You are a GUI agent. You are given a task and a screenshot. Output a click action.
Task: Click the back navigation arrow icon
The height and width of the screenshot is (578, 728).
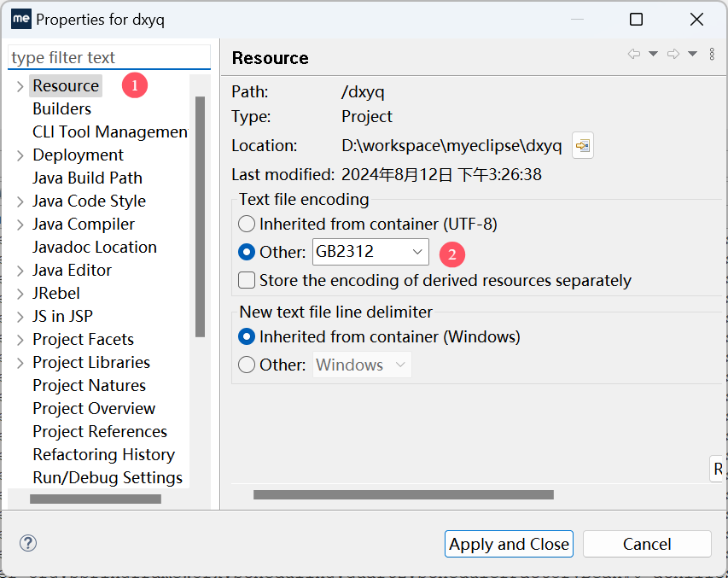pyautogui.click(x=634, y=54)
